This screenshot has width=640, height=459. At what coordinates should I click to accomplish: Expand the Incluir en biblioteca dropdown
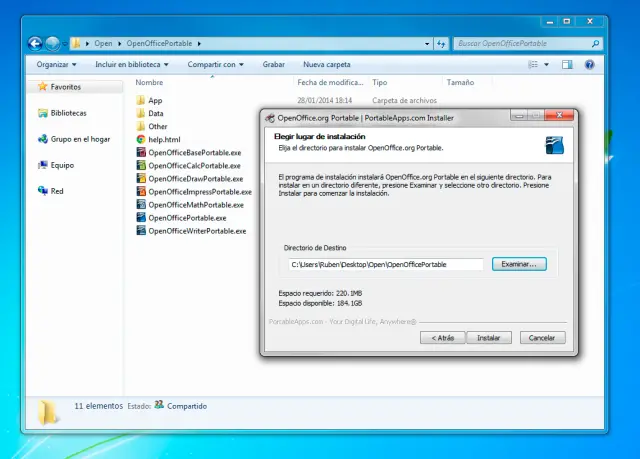pyautogui.click(x=132, y=64)
